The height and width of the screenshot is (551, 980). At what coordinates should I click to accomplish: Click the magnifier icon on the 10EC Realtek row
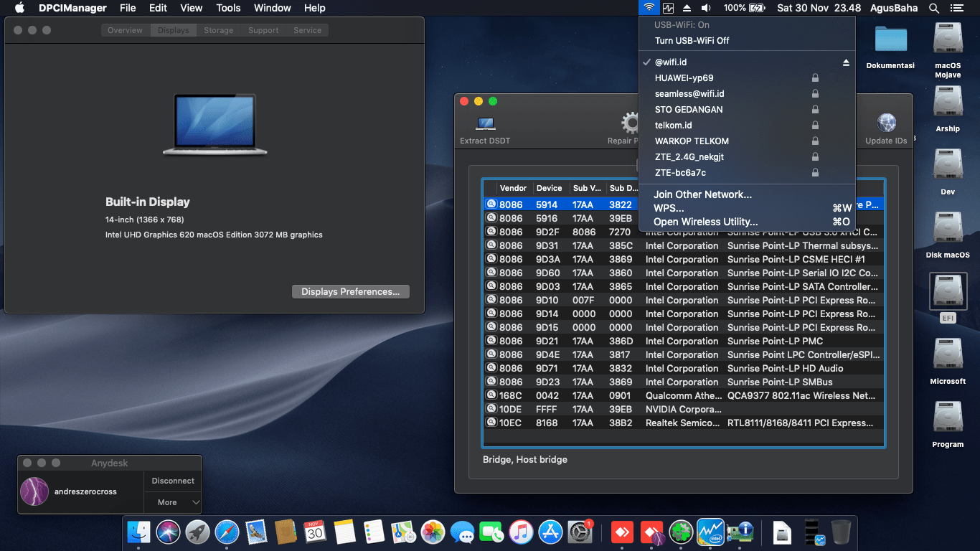491,423
